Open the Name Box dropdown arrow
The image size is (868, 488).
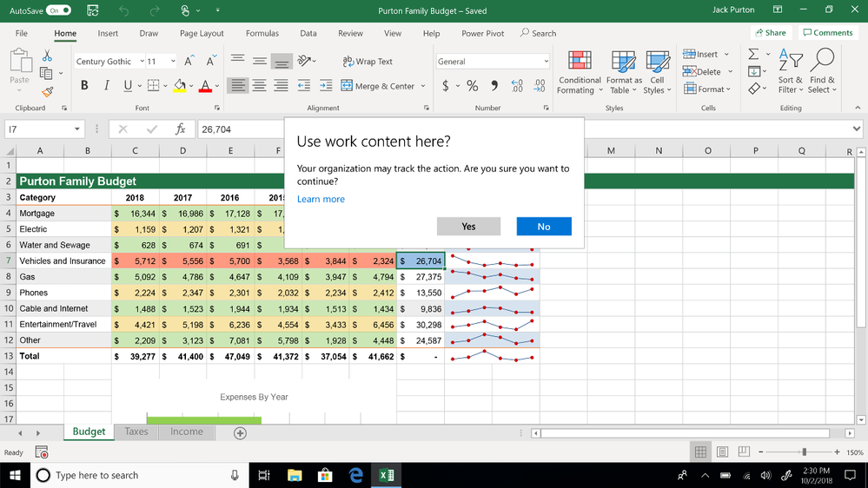(76, 129)
